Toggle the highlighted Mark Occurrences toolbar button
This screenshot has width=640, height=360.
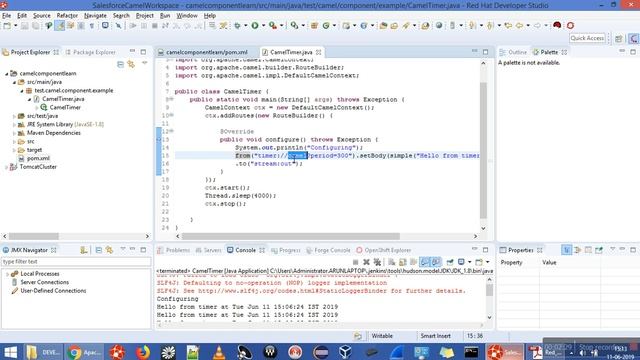pyautogui.click(x=60, y=26)
